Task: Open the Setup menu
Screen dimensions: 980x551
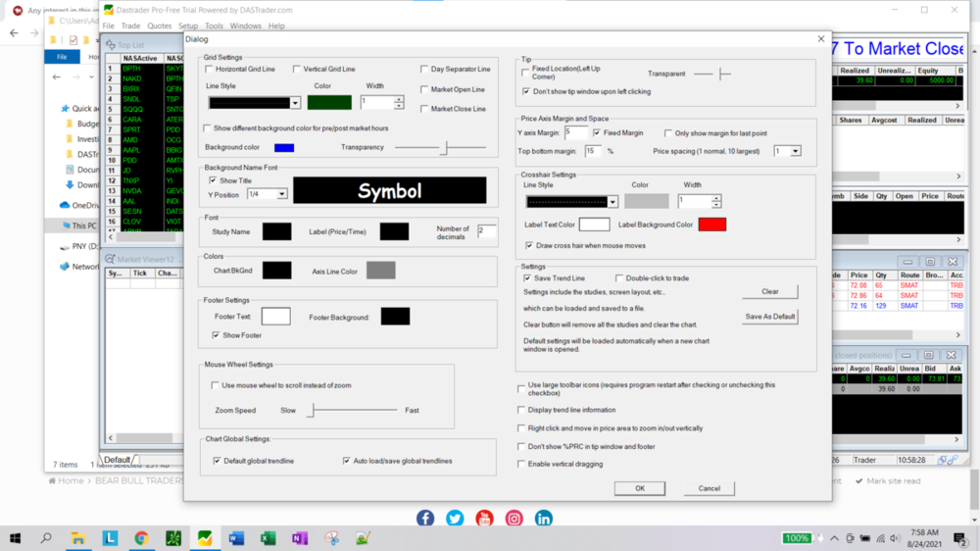Action: [188, 25]
